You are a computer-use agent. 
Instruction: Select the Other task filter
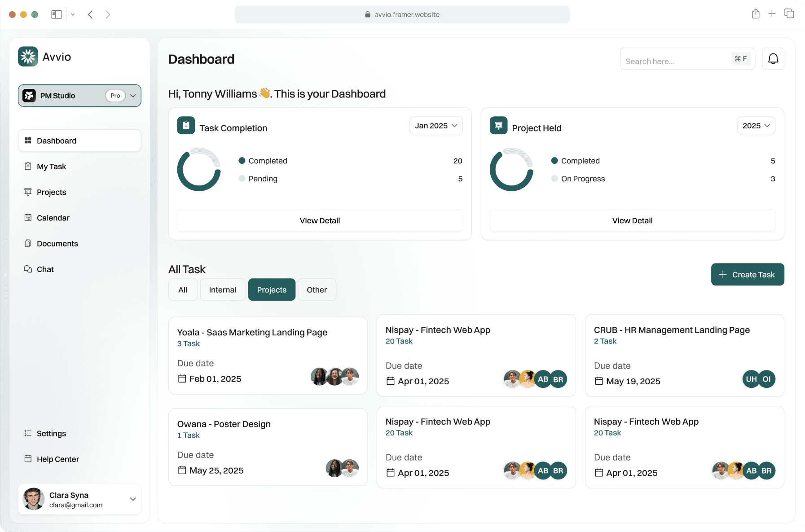(x=317, y=290)
